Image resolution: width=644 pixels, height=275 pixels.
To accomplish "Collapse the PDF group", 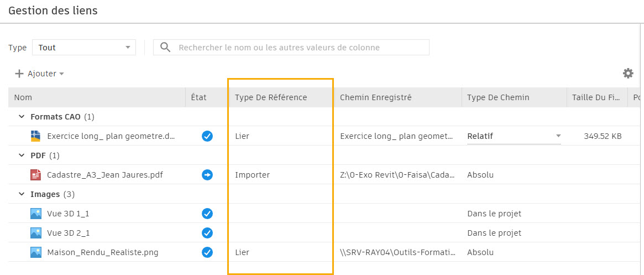I will 22,155.
